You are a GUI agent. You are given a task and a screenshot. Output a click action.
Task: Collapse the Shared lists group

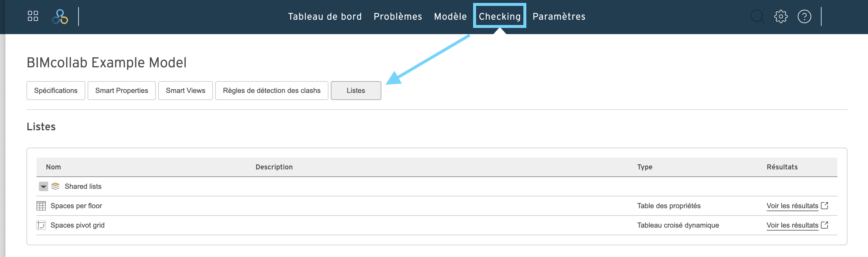click(44, 186)
